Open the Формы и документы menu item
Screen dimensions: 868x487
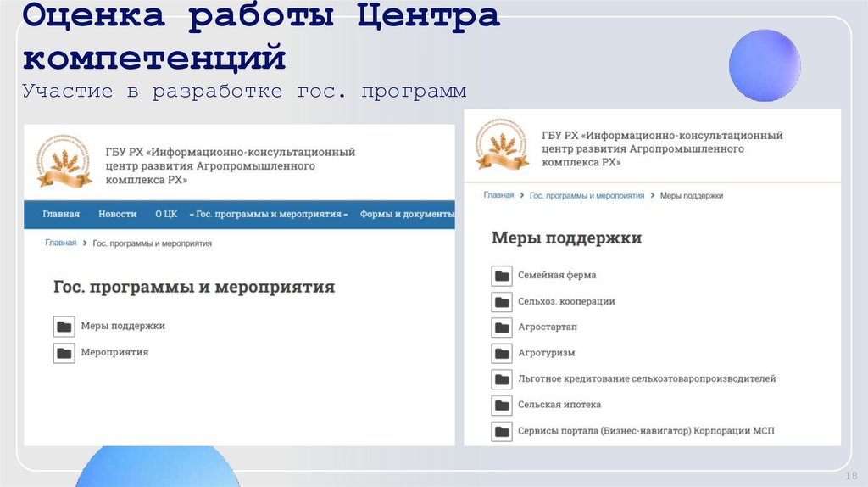coord(407,215)
